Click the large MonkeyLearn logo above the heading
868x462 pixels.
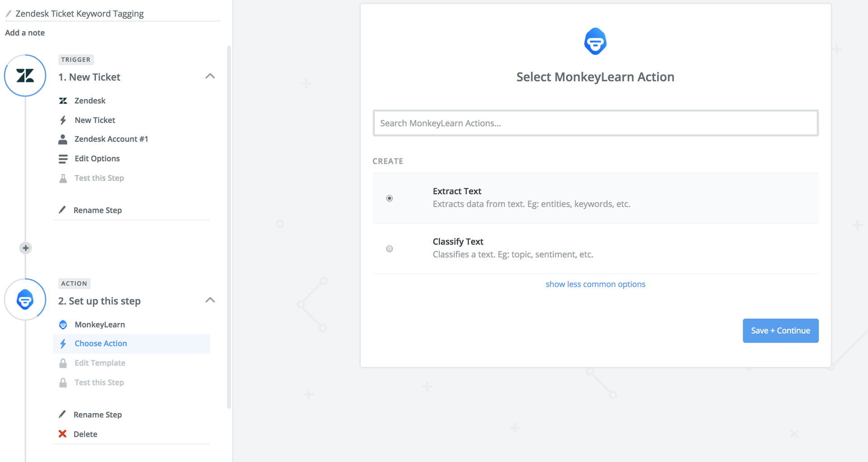click(595, 41)
